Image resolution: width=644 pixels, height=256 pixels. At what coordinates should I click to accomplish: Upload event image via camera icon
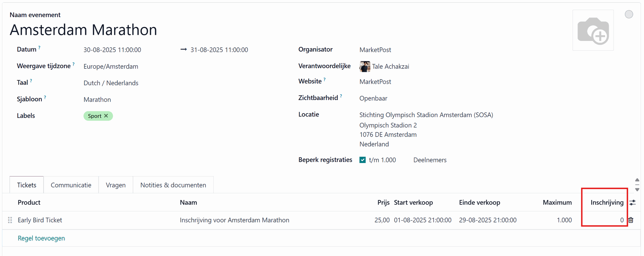(593, 31)
